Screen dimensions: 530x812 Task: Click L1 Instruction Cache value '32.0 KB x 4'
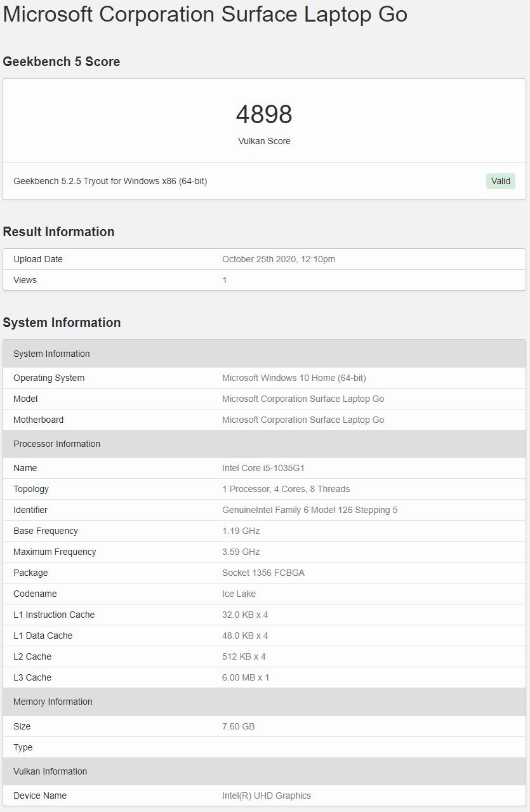(x=245, y=615)
